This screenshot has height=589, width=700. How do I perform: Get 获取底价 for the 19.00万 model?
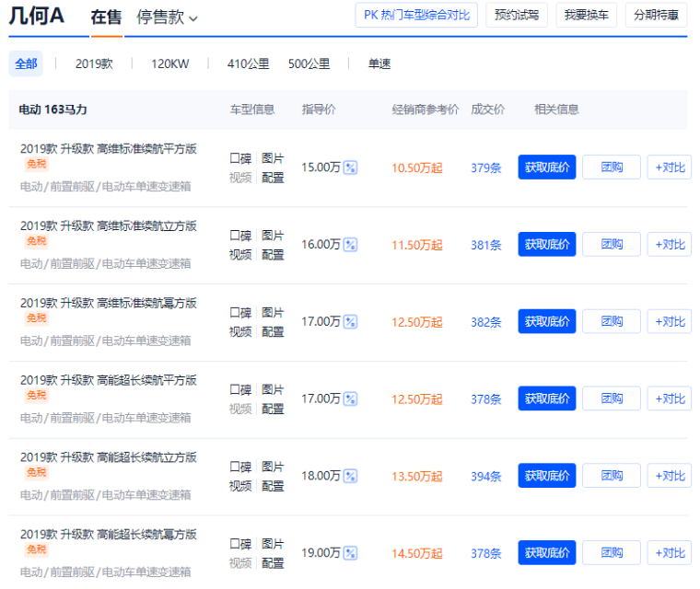(547, 553)
